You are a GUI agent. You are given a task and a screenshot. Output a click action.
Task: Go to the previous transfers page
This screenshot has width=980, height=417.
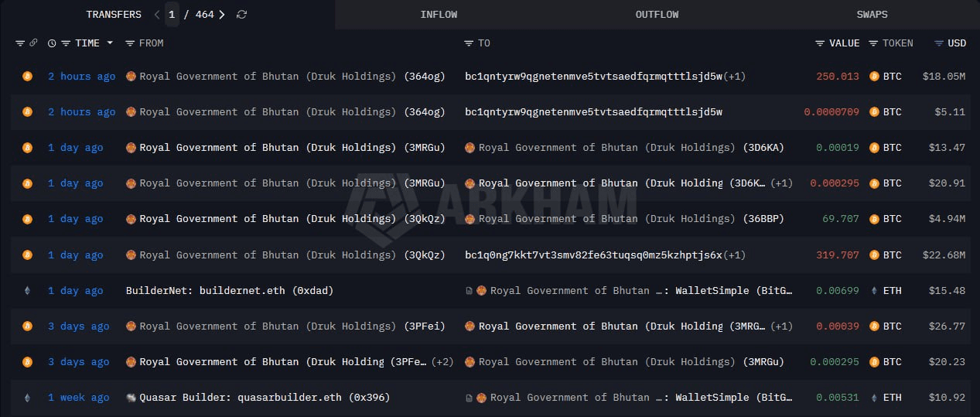click(x=157, y=15)
